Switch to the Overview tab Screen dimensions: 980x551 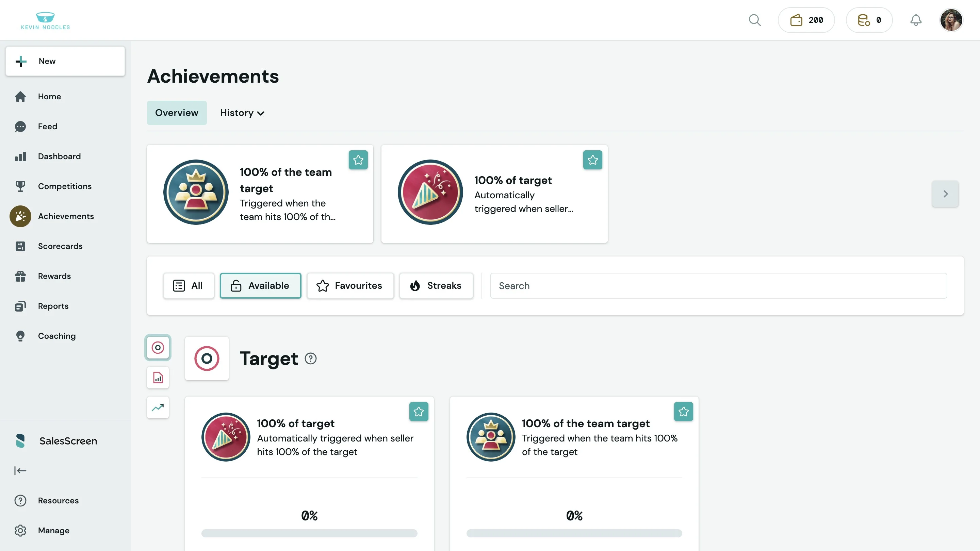pos(177,113)
